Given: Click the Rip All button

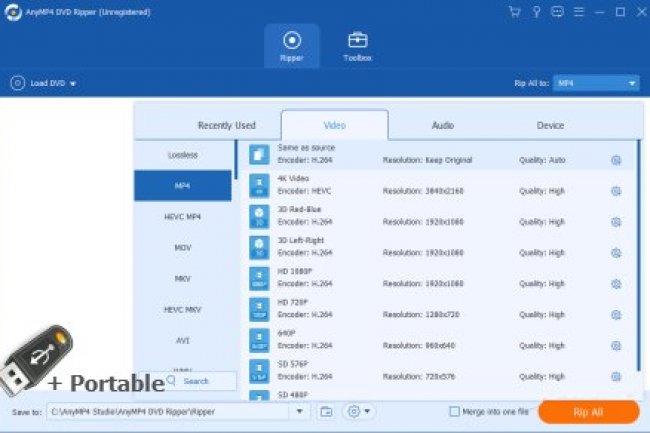Looking at the screenshot, I should [588, 412].
